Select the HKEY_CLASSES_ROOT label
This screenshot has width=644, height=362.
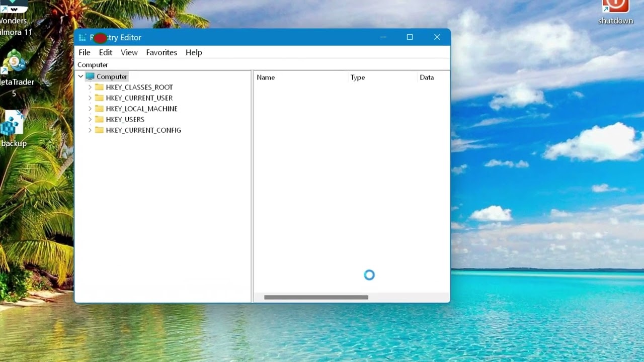pos(139,87)
